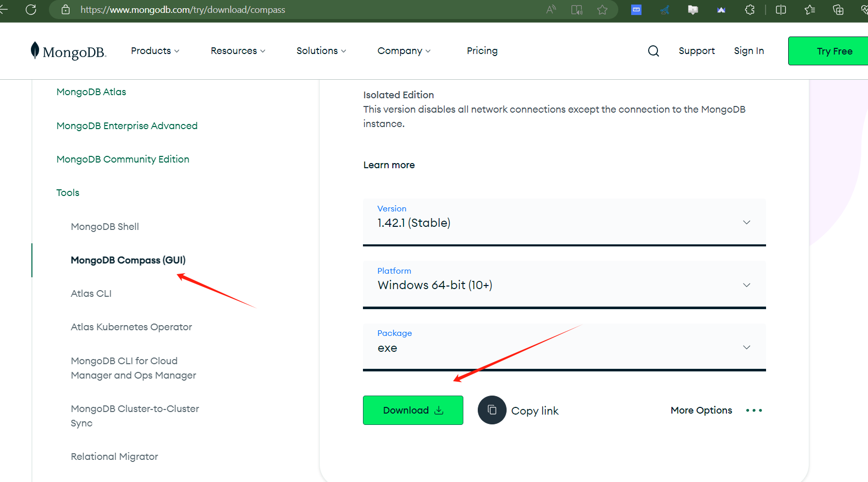Reload the page with the refresh icon

pyautogui.click(x=31, y=10)
